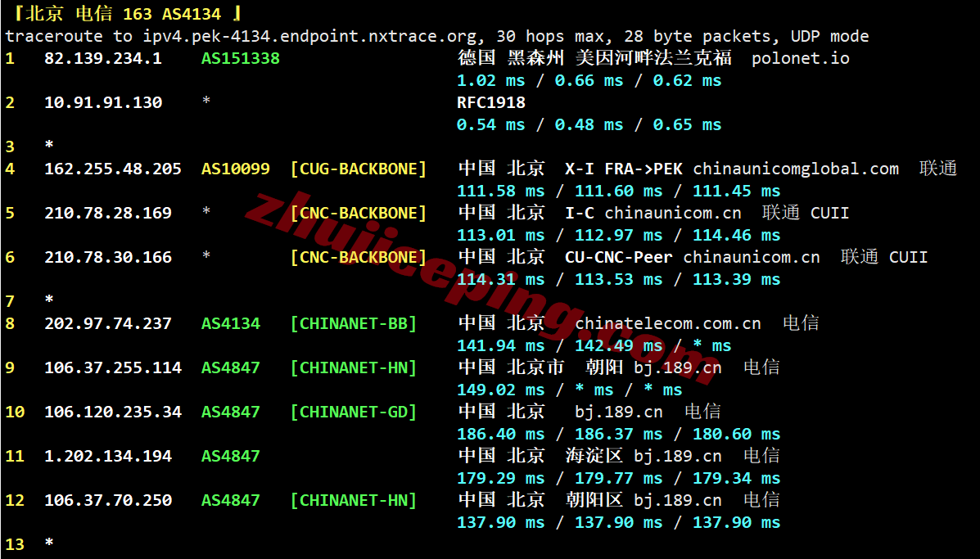Screen dimensions: 980x559
Task: Click the RFC1918 label
Action: coord(491,102)
